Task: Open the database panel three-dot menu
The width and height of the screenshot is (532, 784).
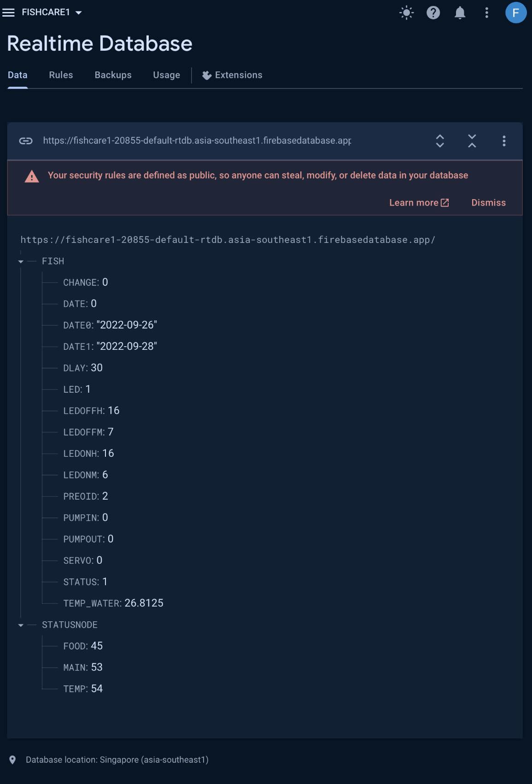Action: (x=504, y=141)
